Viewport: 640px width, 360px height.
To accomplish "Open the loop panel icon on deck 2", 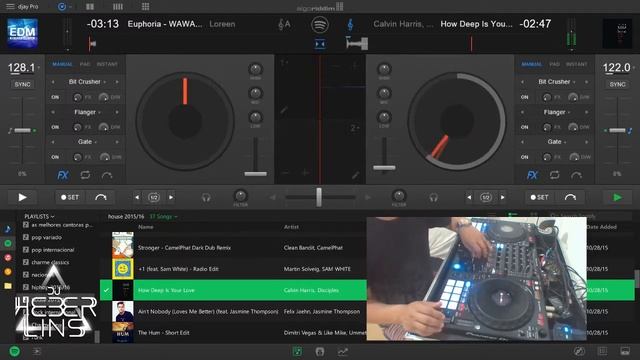I will click(x=554, y=175).
